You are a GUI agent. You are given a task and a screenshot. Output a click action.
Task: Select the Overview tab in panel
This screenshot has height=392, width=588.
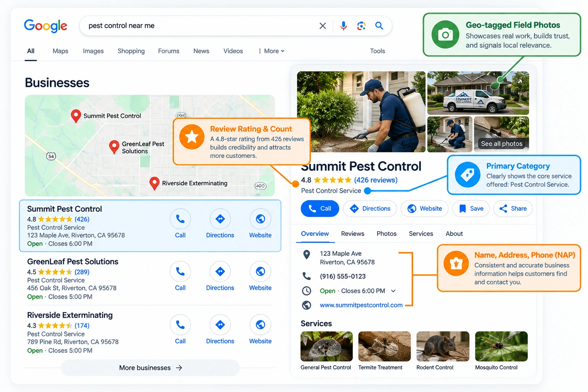315,234
